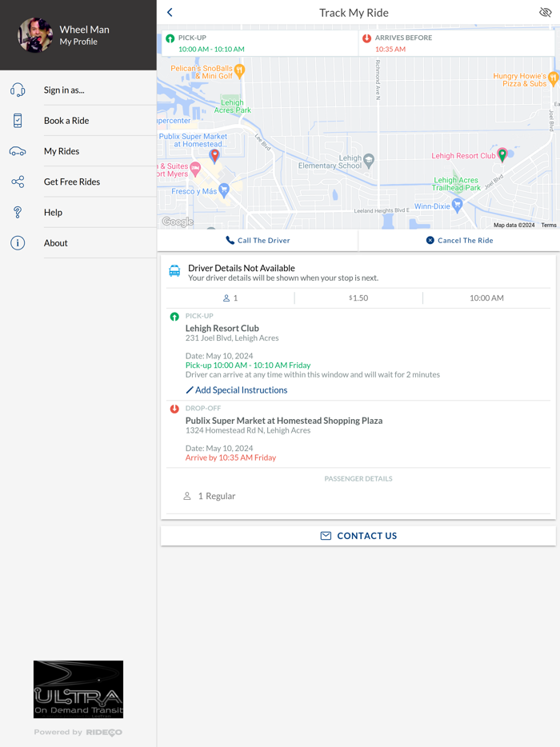Go to My Profile

(x=78, y=42)
